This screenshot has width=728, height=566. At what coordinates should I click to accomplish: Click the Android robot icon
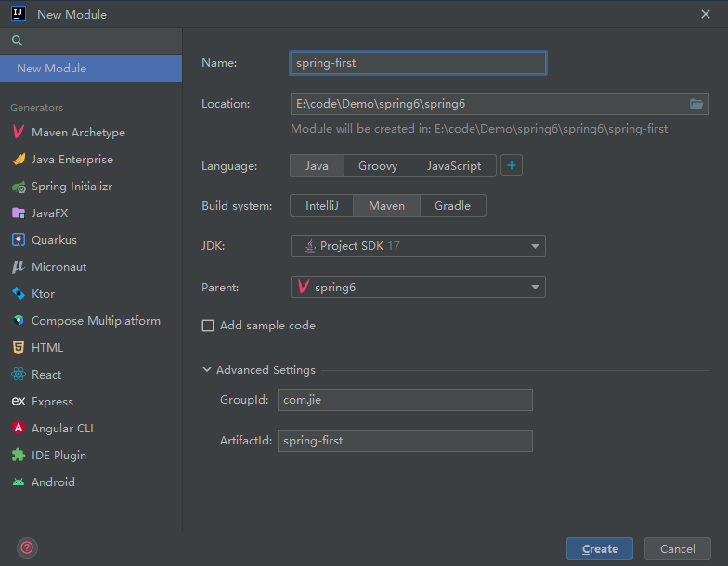[19, 482]
